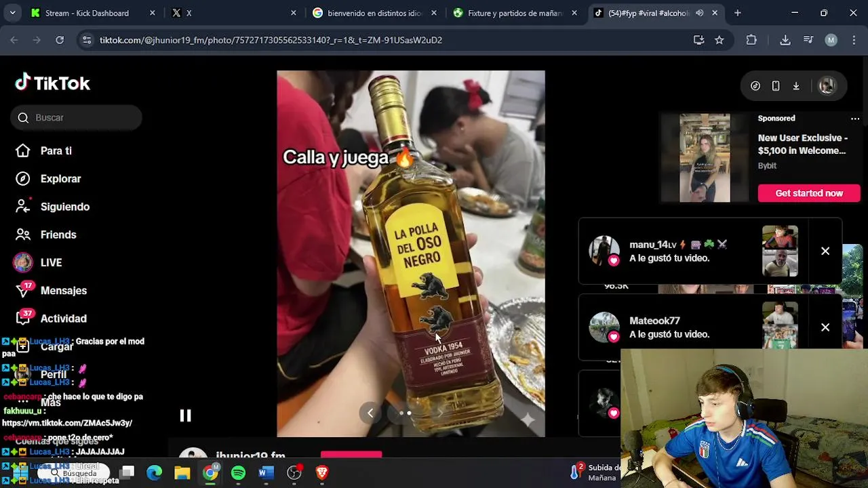The image size is (868, 488).
Task: Switch to bienvenido en distintos idiomas tab
Action: 374,13
